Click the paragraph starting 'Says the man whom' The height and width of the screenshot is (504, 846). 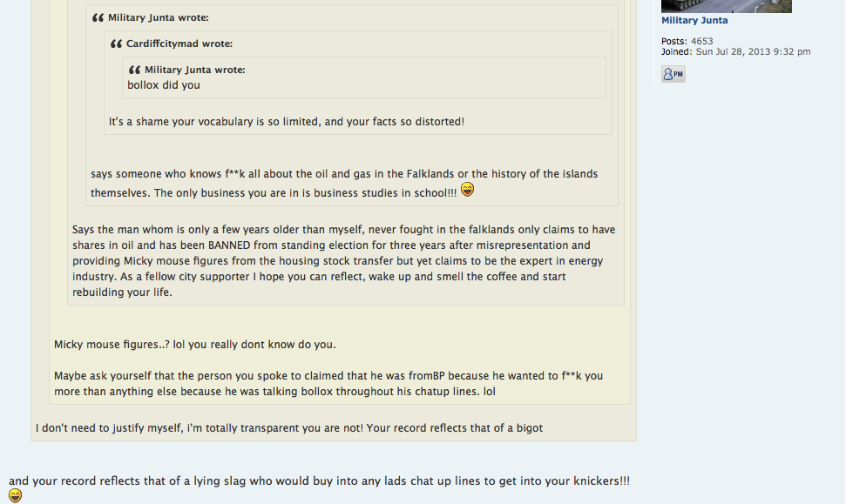[343, 261]
